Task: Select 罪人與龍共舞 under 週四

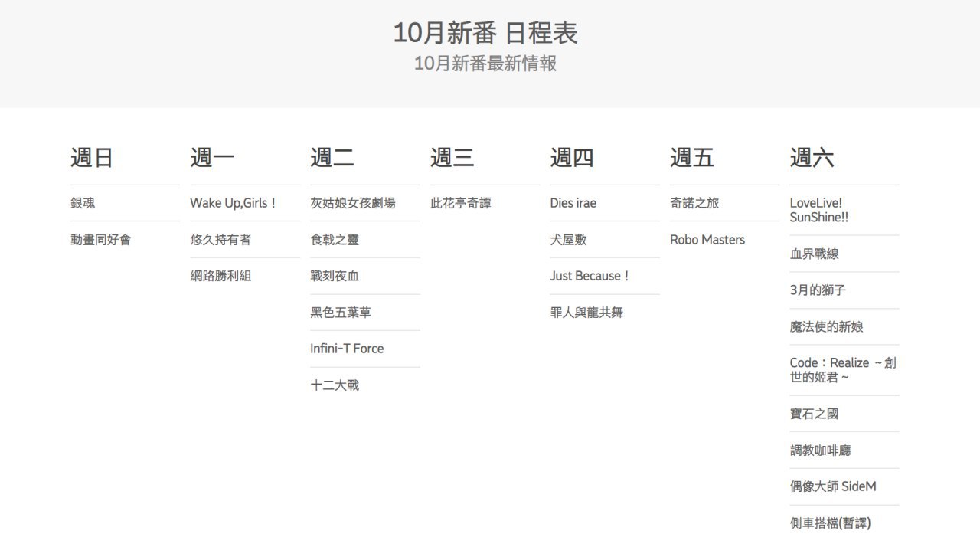Action: click(586, 313)
